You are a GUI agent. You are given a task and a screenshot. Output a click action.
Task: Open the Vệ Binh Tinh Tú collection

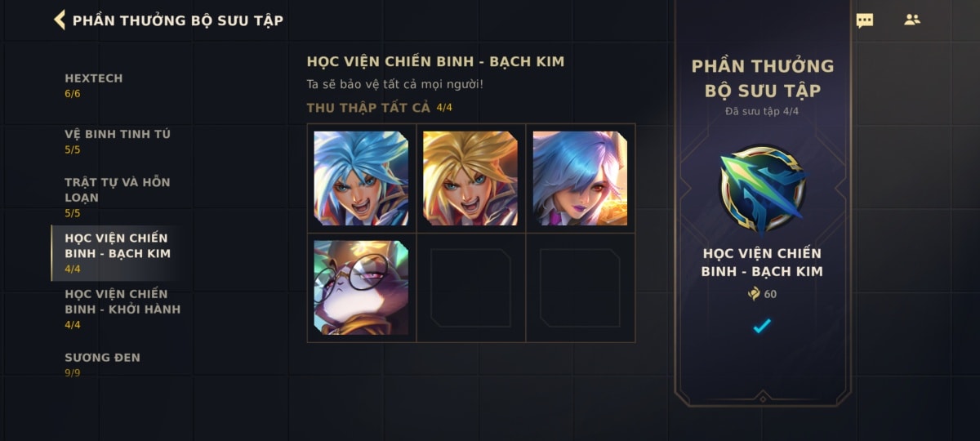(117, 141)
